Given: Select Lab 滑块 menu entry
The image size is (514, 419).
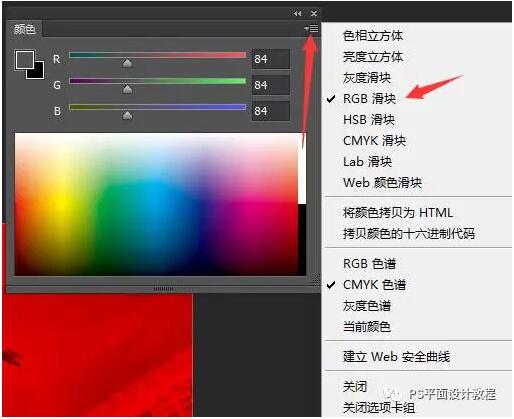Looking at the screenshot, I should click(x=368, y=162).
